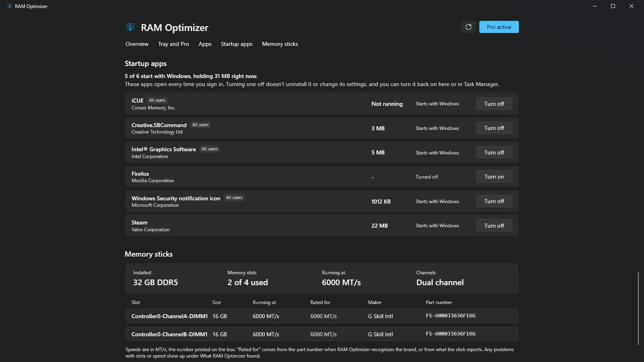Open the Overview tab
The width and height of the screenshot is (644, 362).
(x=137, y=44)
